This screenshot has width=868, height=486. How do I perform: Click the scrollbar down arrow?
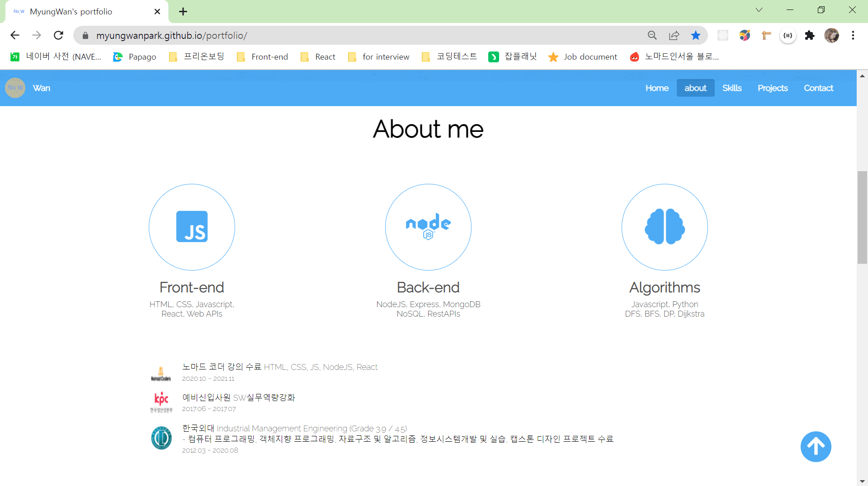click(862, 481)
